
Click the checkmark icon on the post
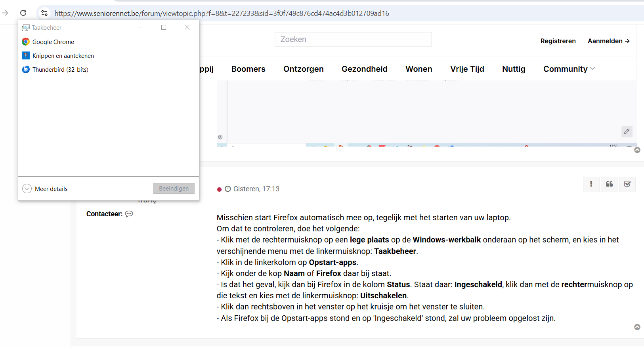[x=627, y=184]
